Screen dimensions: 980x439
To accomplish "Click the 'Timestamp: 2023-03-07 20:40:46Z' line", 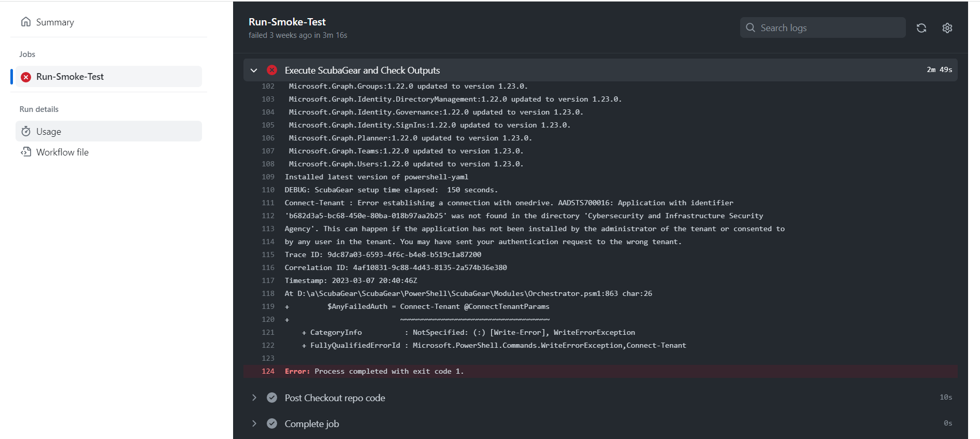I will [351, 280].
